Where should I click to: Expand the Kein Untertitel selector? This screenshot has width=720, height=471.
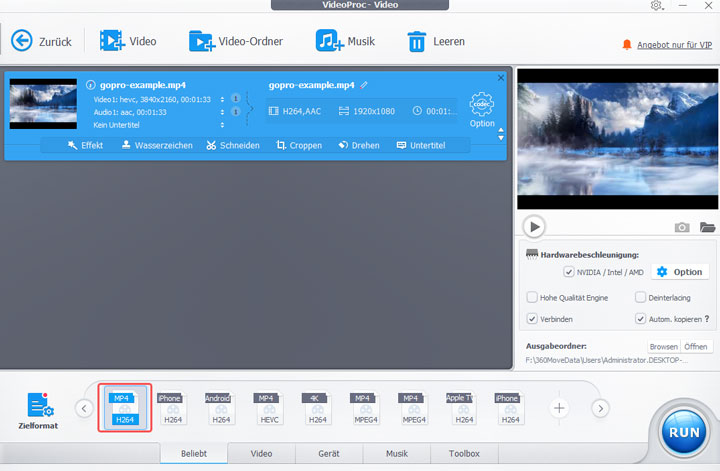222,125
